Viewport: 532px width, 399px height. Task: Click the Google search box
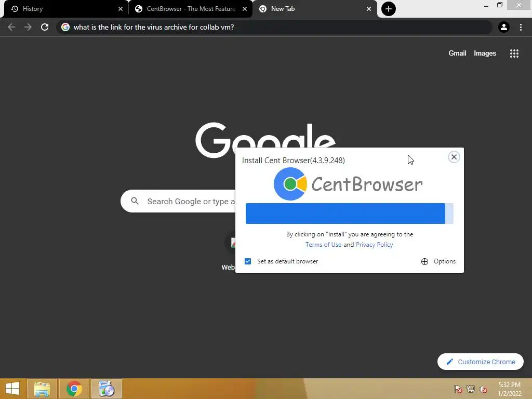point(178,201)
